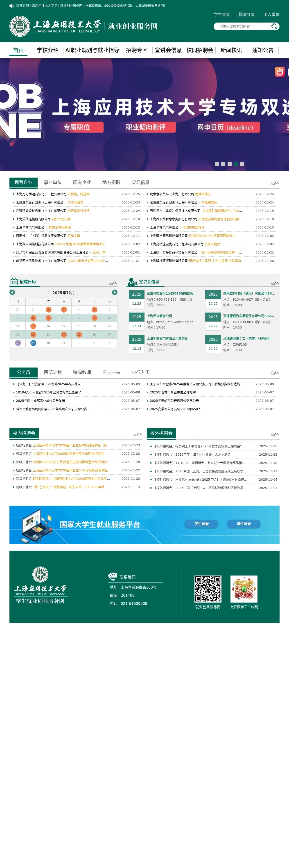Open 用人单位 login link

tap(271, 14)
